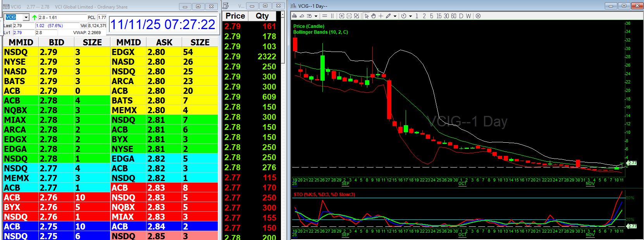Expand the pencil drawing tool dropdown arrow
This screenshot has height=240, width=644.
click(395, 16)
